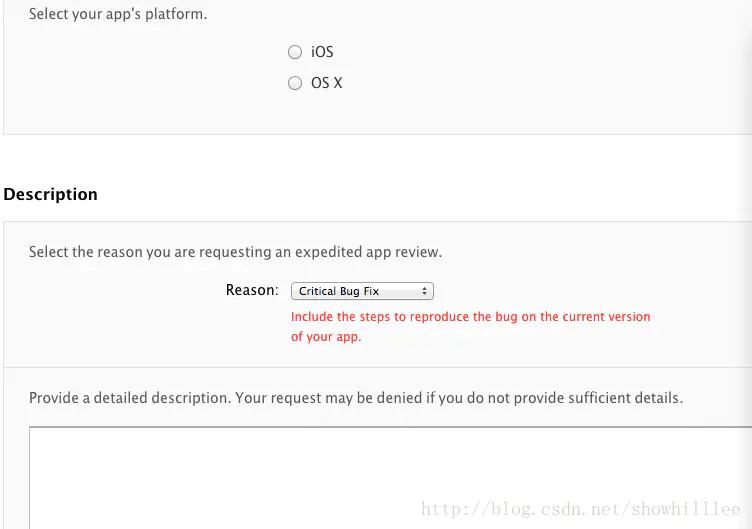Click the red "of your app." hint line

pyautogui.click(x=326, y=337)
